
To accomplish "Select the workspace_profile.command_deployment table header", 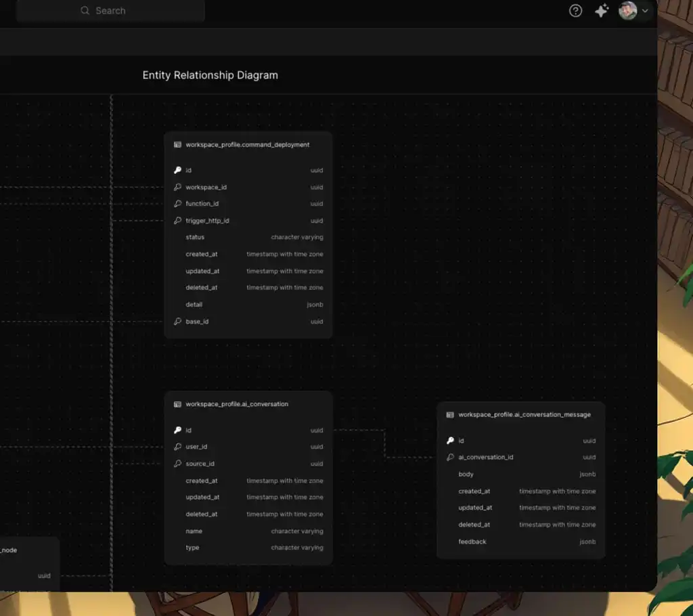I will tap(247, 145).
